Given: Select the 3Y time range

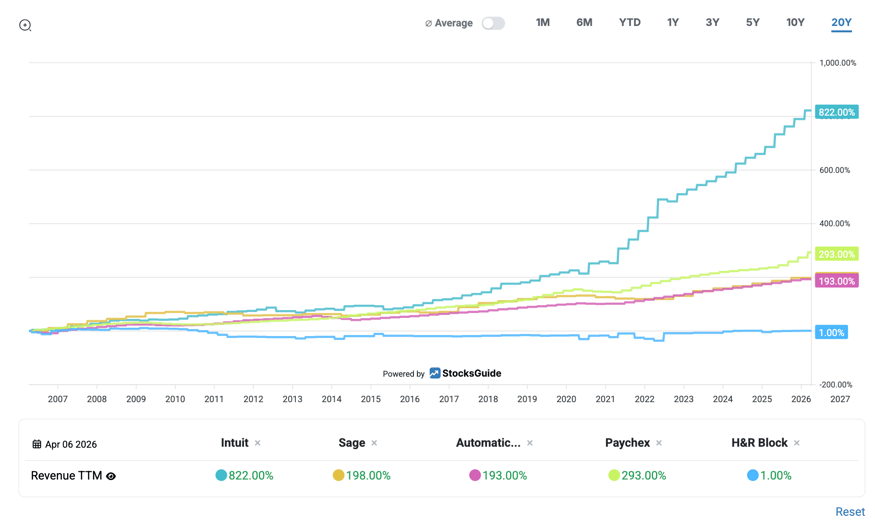Looking at the screenshot, I should coord(712,22).
